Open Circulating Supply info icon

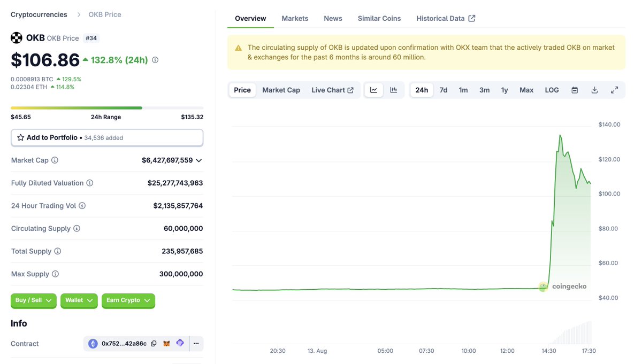click(x=77, y=228)
